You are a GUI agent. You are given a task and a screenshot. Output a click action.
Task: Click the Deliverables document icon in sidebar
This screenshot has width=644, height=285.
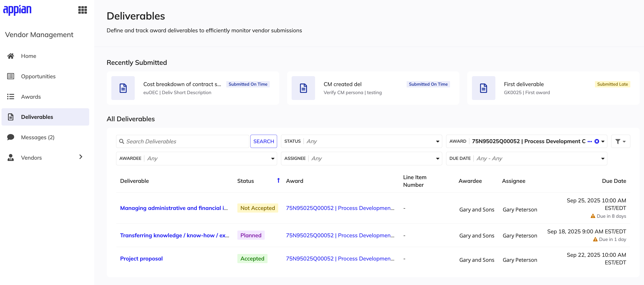[10, 117]
